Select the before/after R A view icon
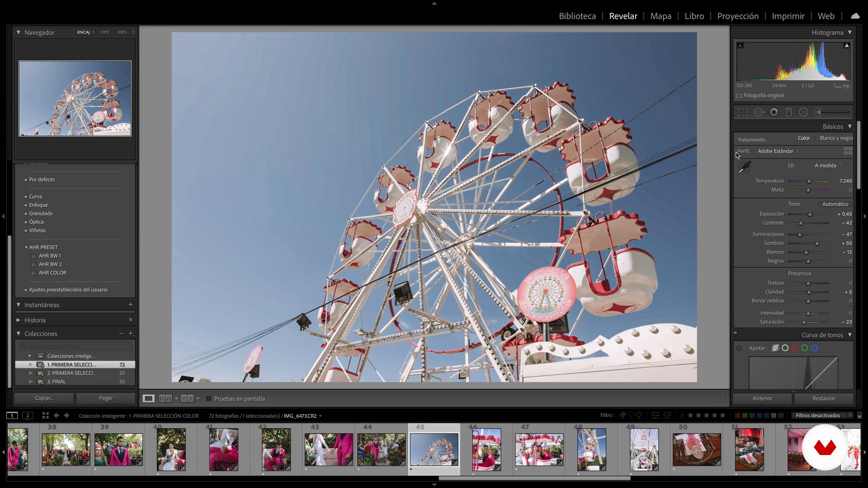The height and width of the screenshot is (488, 868). [x=165, y=398]
